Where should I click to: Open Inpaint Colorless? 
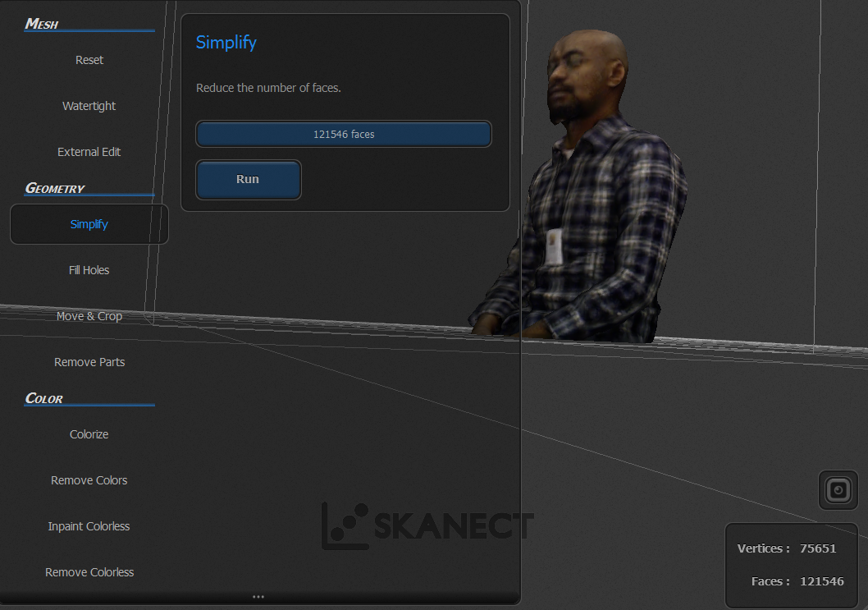coord(89,526)
